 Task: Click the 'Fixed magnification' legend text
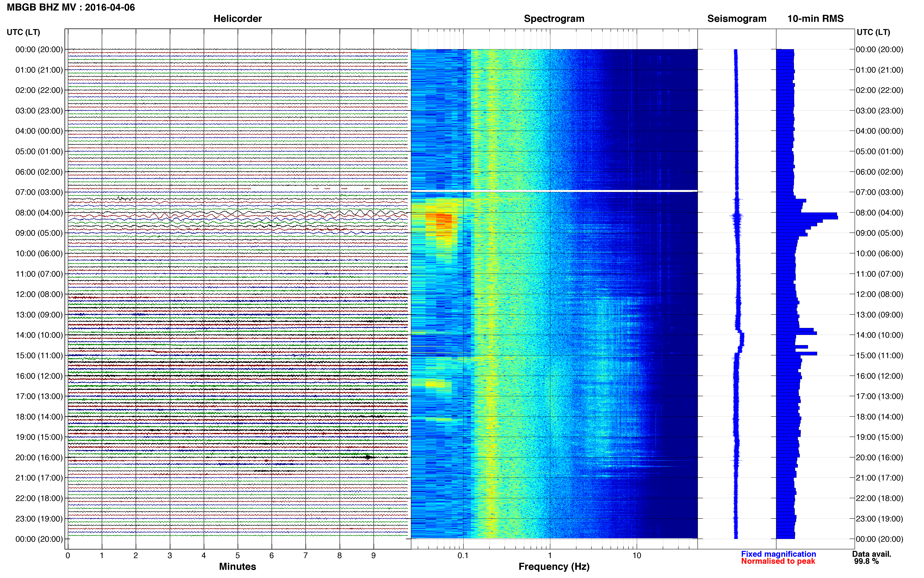[x=778, y=554]
